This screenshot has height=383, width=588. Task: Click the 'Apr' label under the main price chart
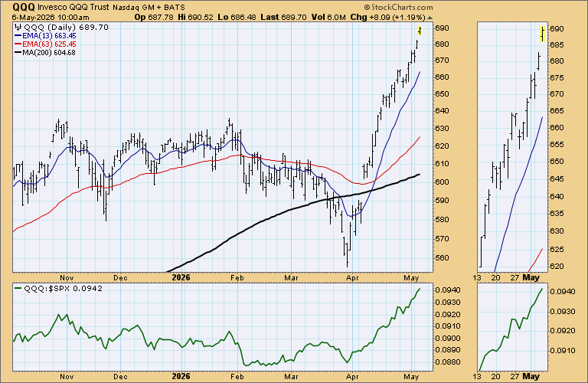click(x=352, y=278)
